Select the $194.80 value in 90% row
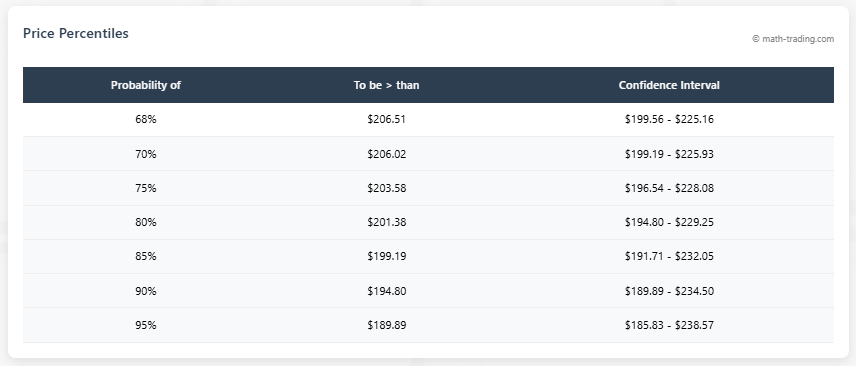The width and height of the screenshot is (856, 366). pos(387,291)
